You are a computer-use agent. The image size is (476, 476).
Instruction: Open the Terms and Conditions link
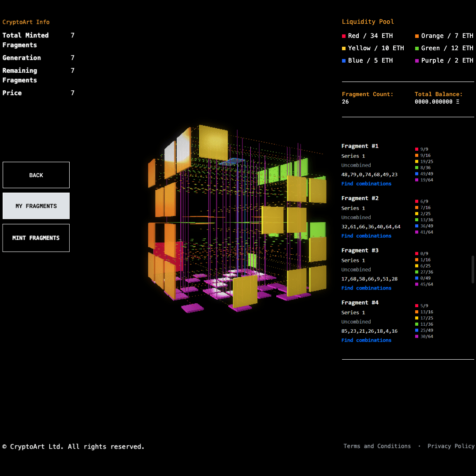pos(377,446)
